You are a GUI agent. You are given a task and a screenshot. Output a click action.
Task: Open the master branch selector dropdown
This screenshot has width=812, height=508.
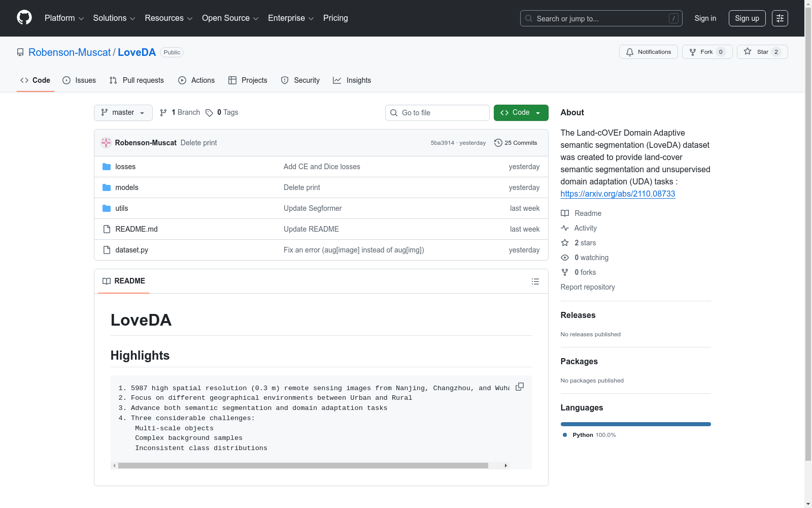coord(123,113)
